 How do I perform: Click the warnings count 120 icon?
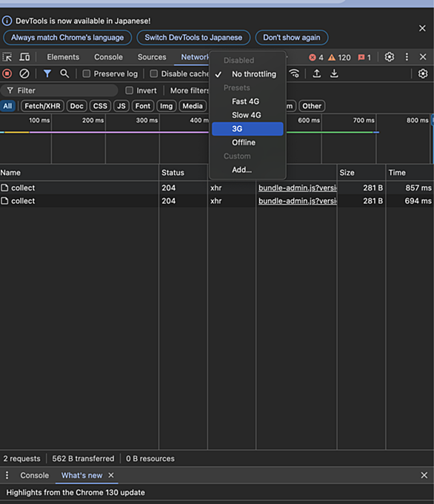(339, 58)
